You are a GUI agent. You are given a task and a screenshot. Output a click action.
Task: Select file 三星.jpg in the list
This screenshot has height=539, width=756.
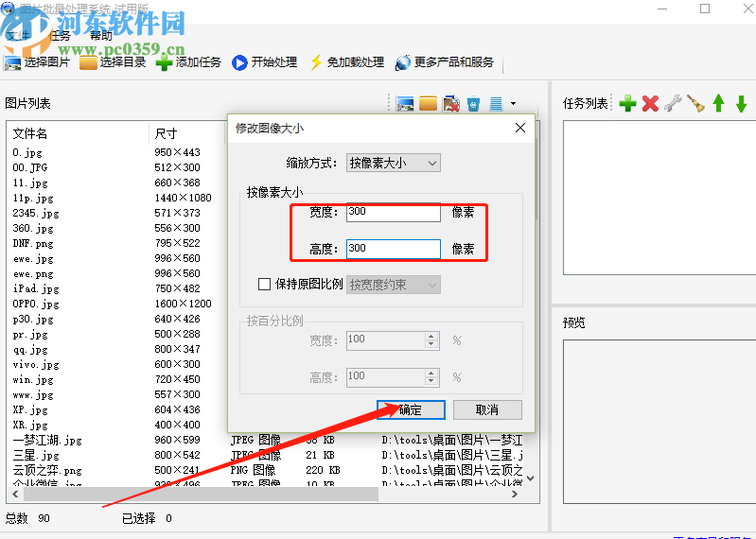pyautogui.click(x=36, y=455)
